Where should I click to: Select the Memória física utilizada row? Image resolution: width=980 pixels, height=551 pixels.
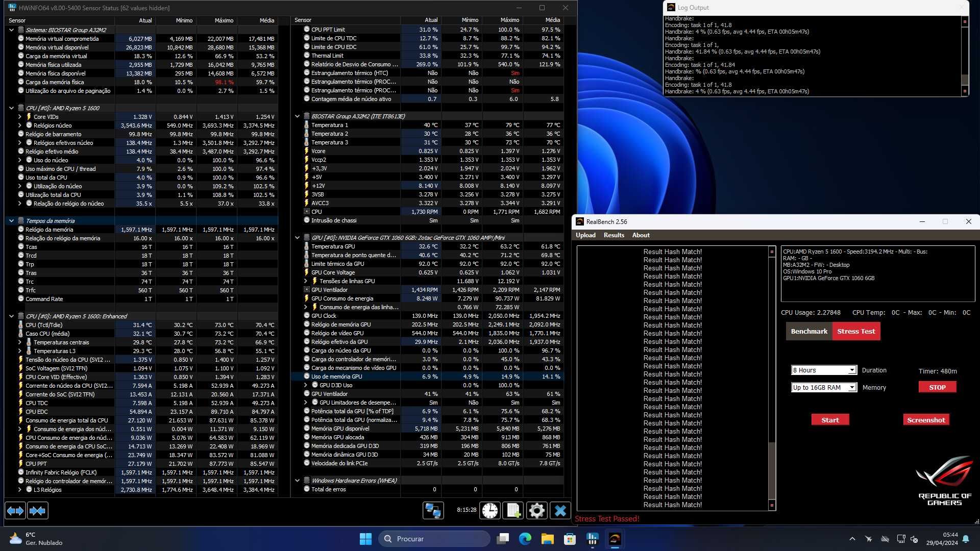click(x=141, y=65)
